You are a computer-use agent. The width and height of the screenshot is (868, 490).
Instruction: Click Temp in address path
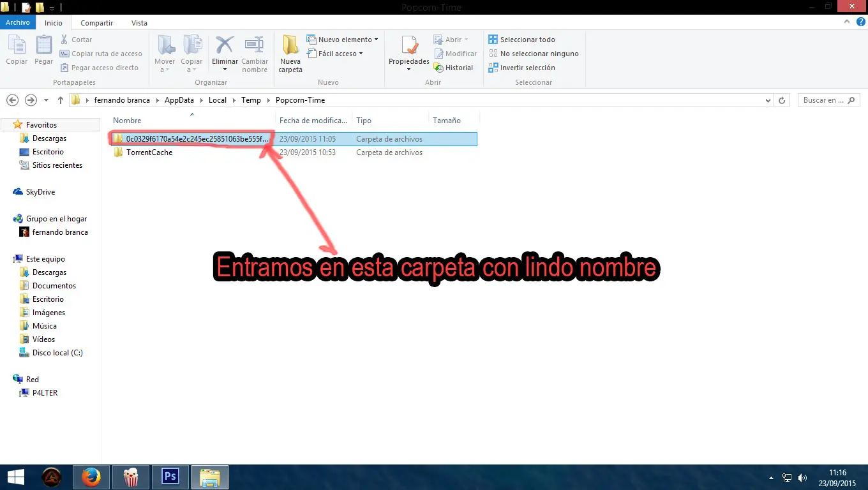point(251,100)
